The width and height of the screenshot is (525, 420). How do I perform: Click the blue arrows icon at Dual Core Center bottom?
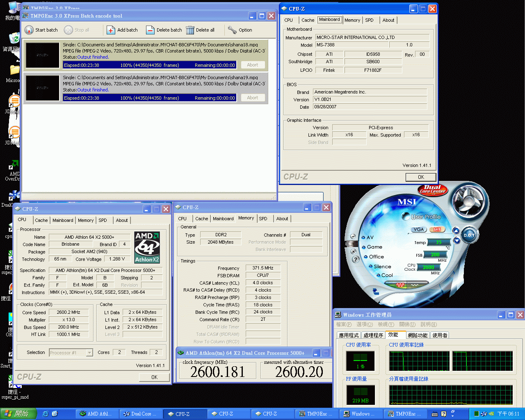[375, 291]
